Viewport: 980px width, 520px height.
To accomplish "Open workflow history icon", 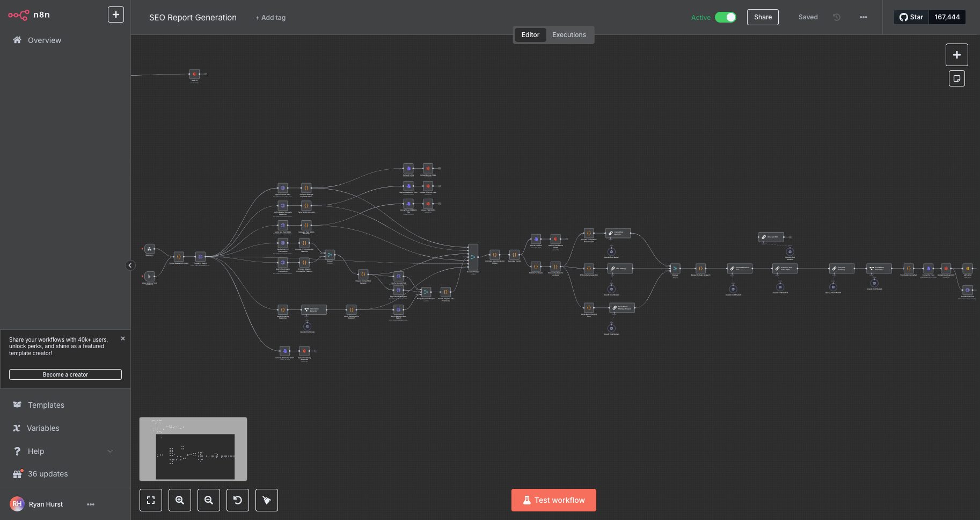I will (x=836, y=17).
